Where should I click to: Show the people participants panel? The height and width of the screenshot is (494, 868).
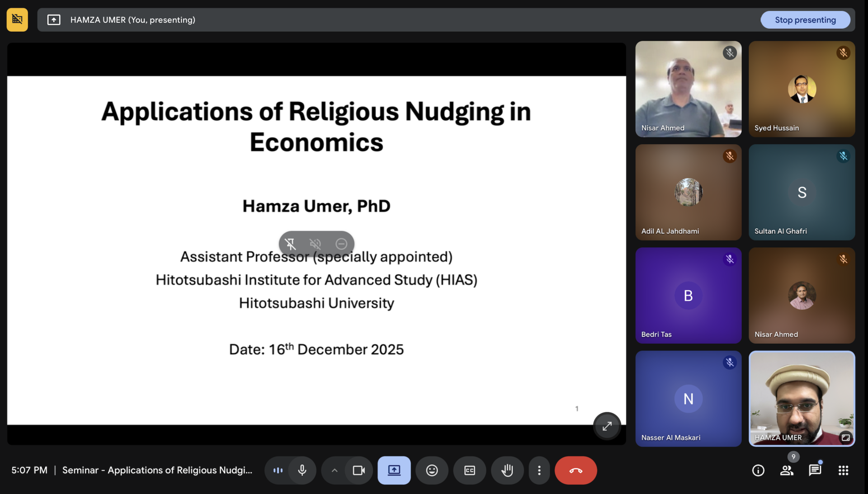point(787,470)
